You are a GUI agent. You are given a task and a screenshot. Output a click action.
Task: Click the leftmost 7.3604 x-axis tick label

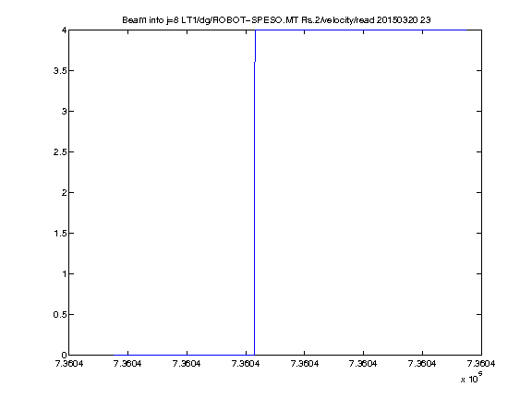pos(69,364)
